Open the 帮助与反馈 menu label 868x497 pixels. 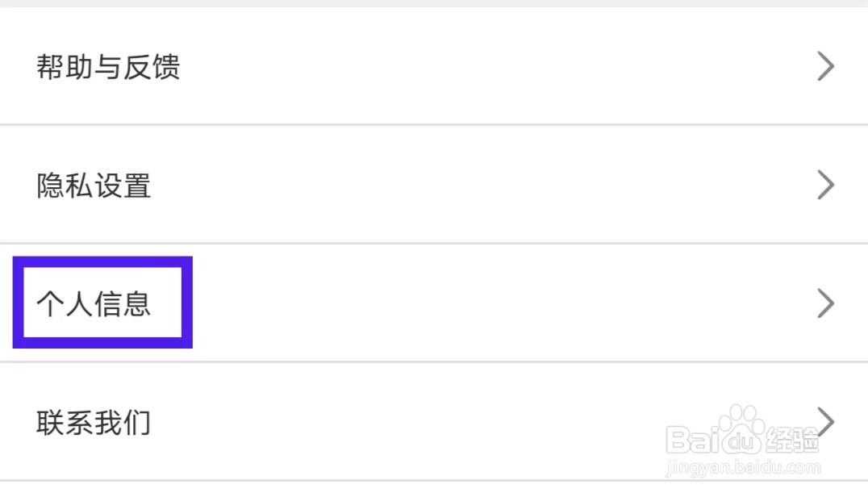click(108, 67)
